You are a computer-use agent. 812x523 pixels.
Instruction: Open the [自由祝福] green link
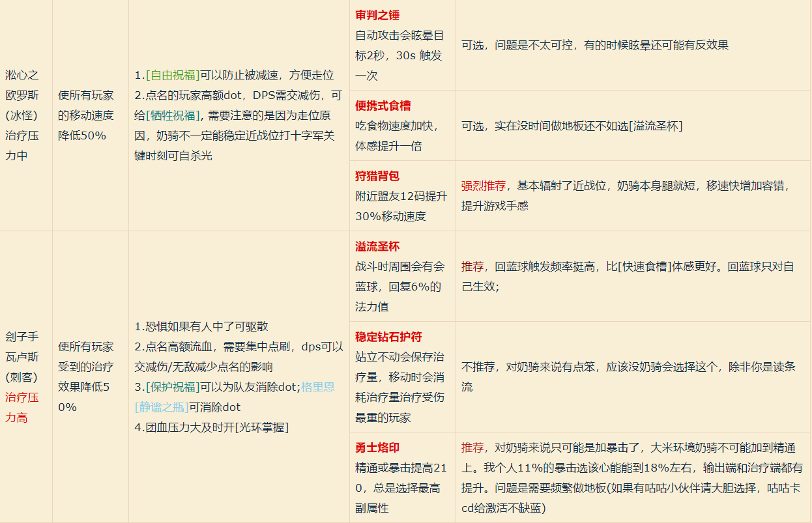pyautogui.click(x=173, y=75)
